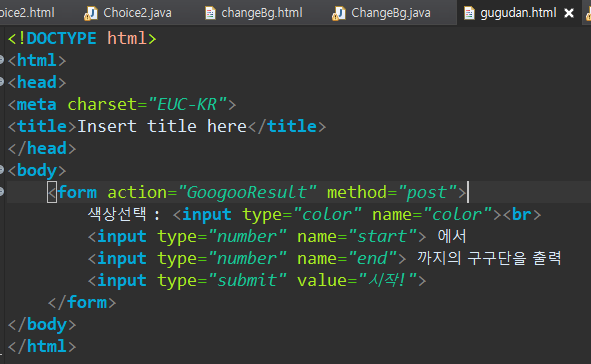Switch to the ChangeBg.java tab
The image size is (591, 364).
(390, 13)
